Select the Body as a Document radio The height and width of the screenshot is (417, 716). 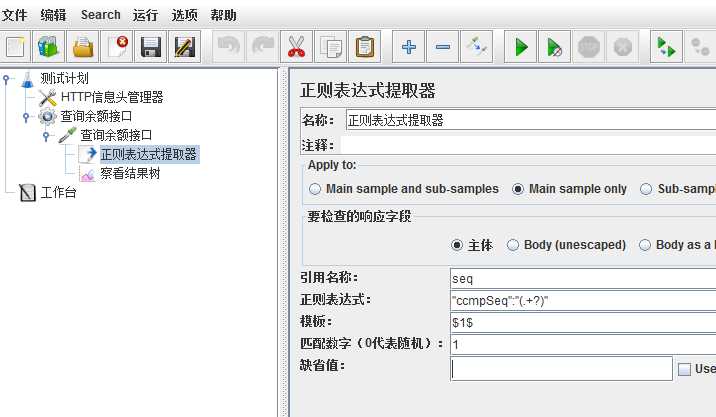(x=645, y=245)
